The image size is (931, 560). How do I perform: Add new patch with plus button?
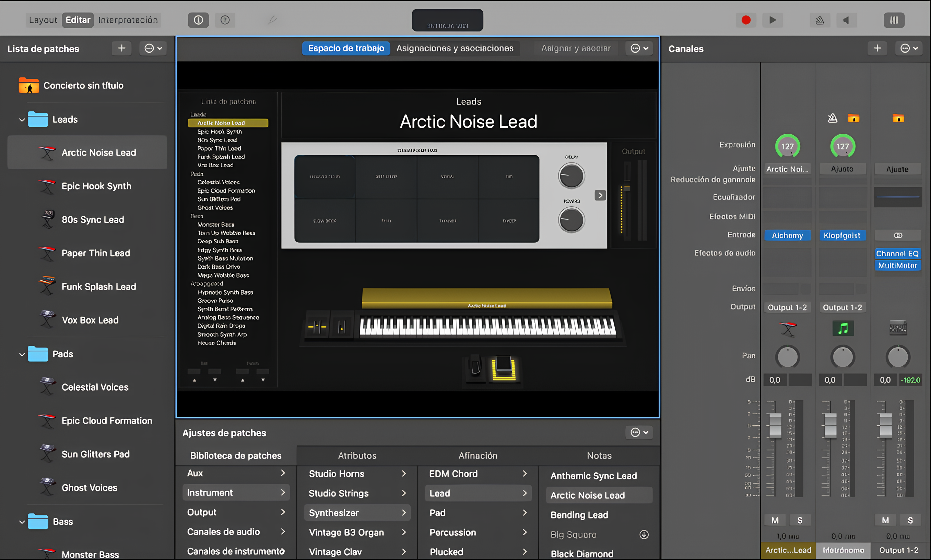pyautogui.click(x=122, y=48)
